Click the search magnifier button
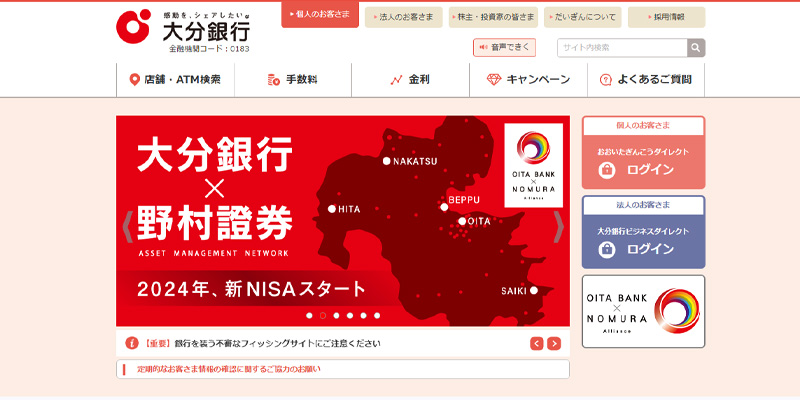Image resolution: width=800 pixels, height=400 pixels. (696, 48)
